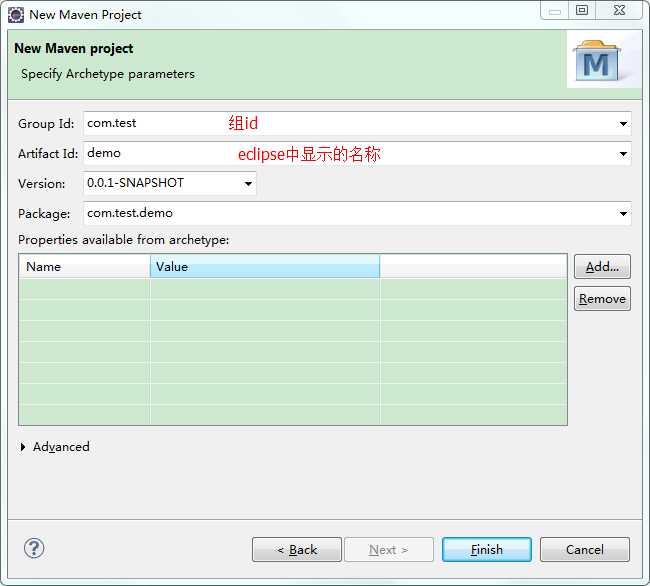This screenshot has width=650, height=586.
Task: Maximize the New Maven Project window
Action: [x=582, y=10]
